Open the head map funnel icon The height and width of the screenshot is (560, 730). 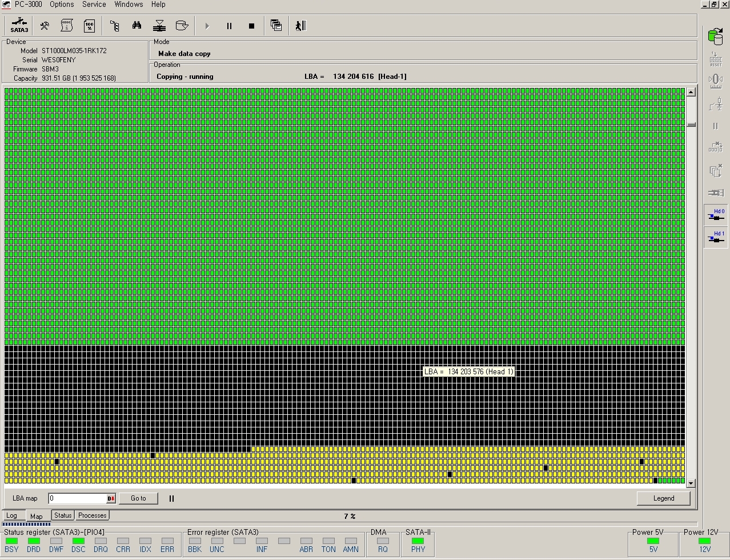coord(159,26)
